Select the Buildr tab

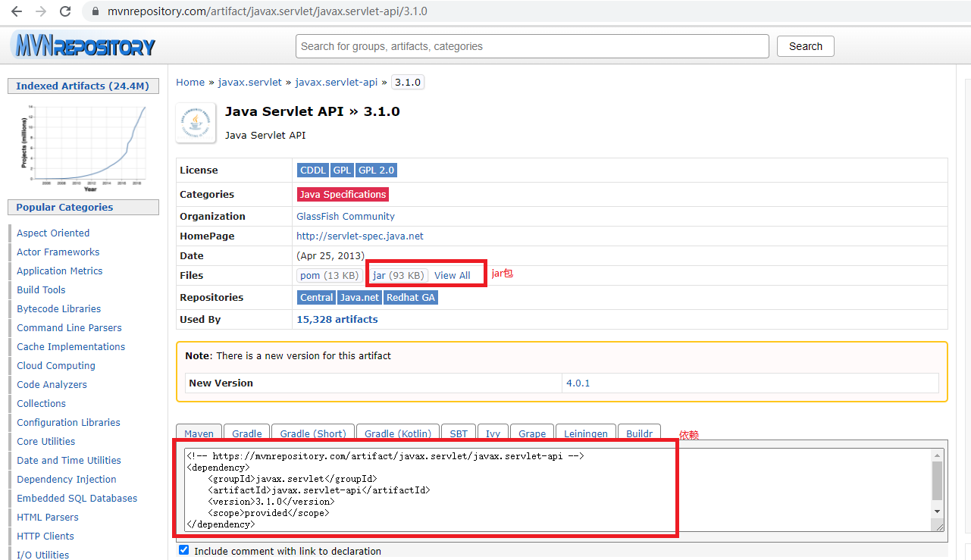coord(640,433)
